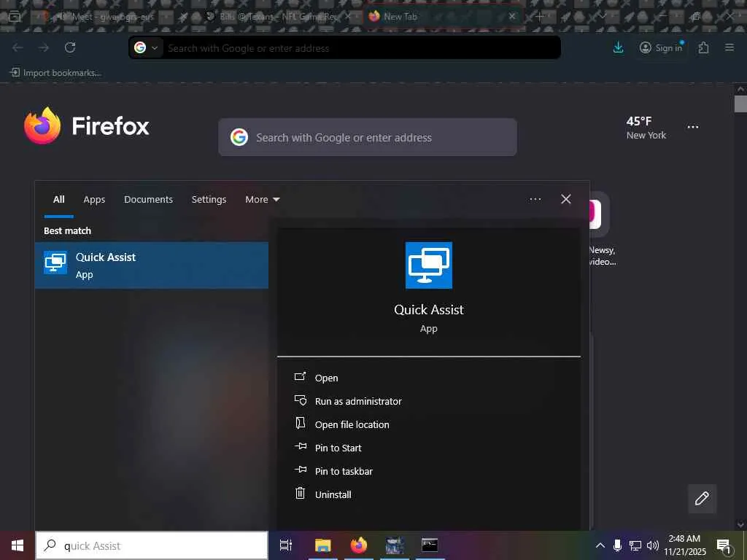Open Task View from taskbar

tap(285, 545)
